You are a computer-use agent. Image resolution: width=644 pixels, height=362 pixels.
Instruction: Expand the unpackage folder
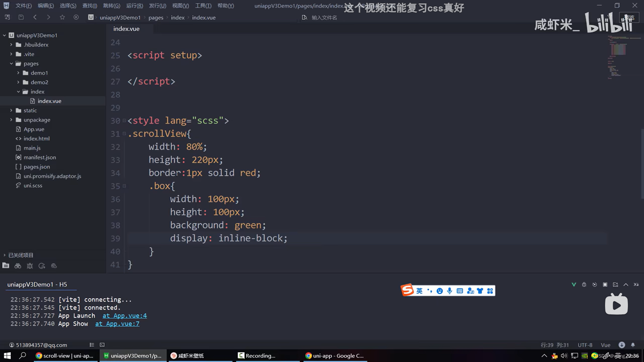click(x=11, y=120)
